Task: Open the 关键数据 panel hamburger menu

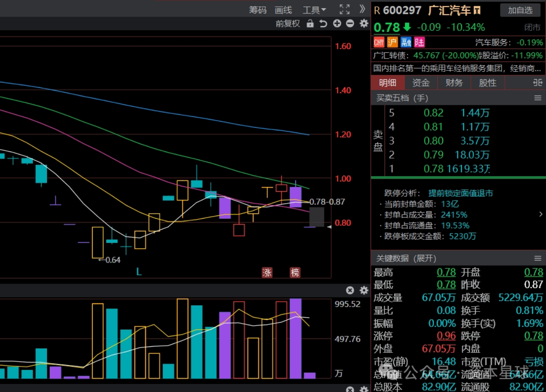Action: click(538, 258)
